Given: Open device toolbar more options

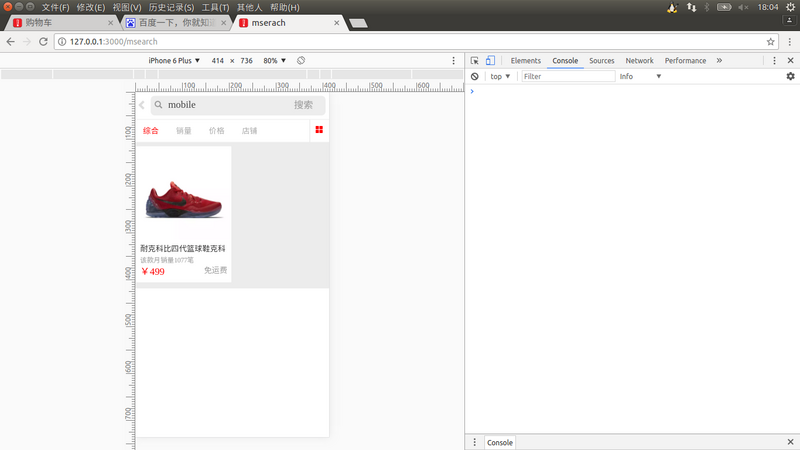Looking at the screenshot, I should point(454,60).
